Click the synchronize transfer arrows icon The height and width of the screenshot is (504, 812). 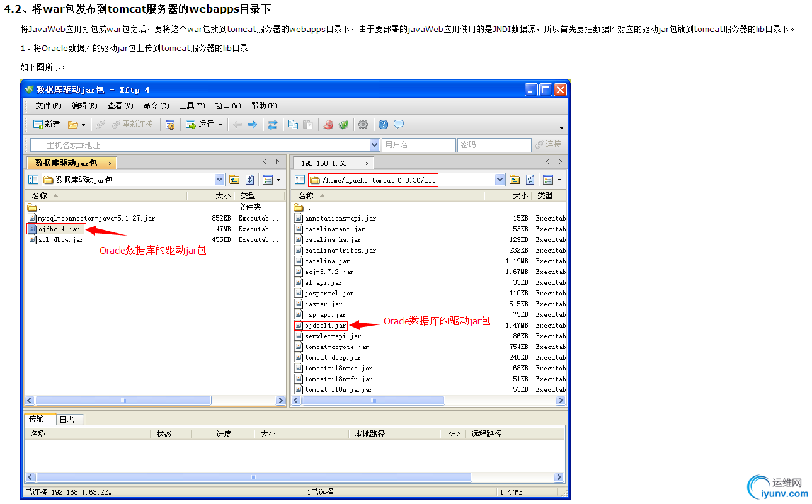[273, 124]
